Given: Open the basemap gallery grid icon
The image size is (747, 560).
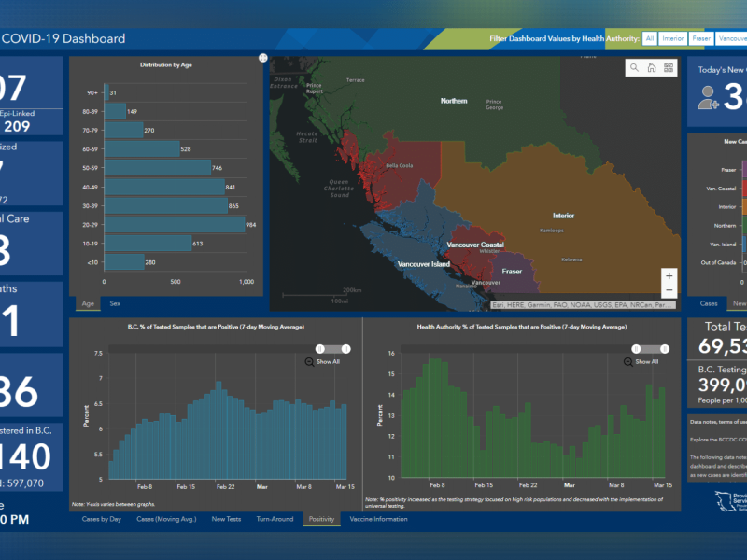Looking at the screenshot, I should click(x=668, y=68).
